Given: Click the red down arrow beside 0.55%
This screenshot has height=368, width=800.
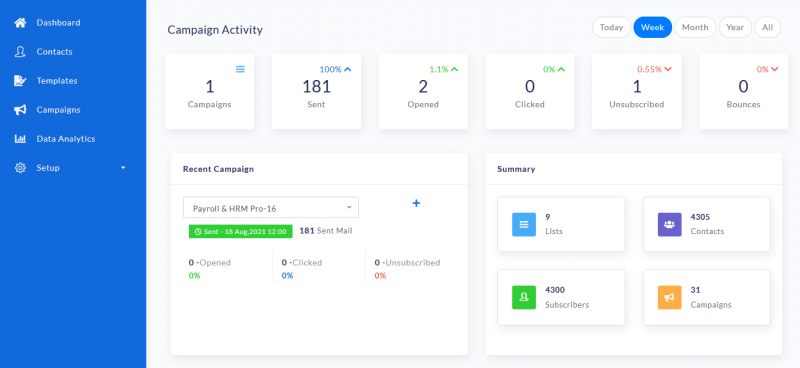Looking at the screenshot, I should 668,69.
